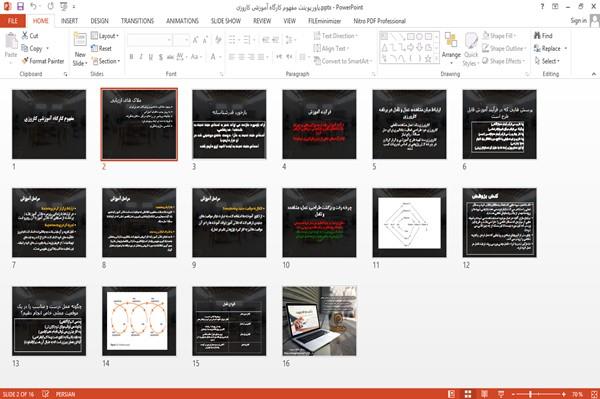Switch to INSERT tab

click(69, 21)
